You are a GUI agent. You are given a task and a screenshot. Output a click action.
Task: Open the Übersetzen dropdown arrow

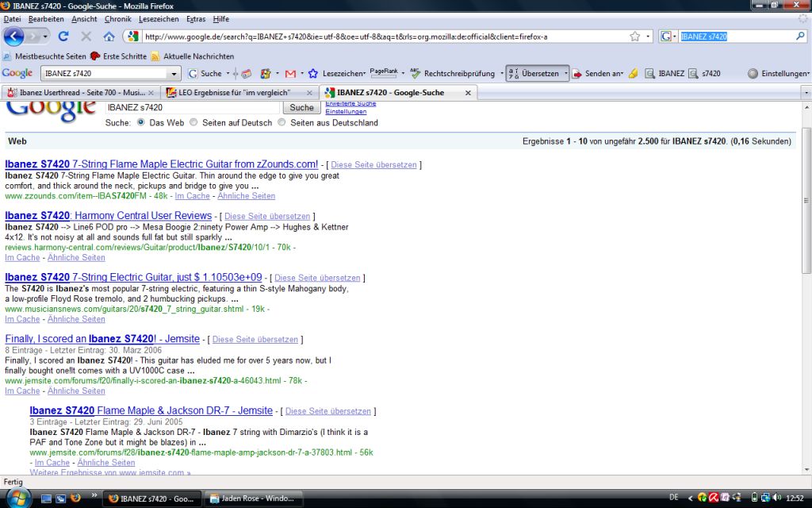click(566, 74)
